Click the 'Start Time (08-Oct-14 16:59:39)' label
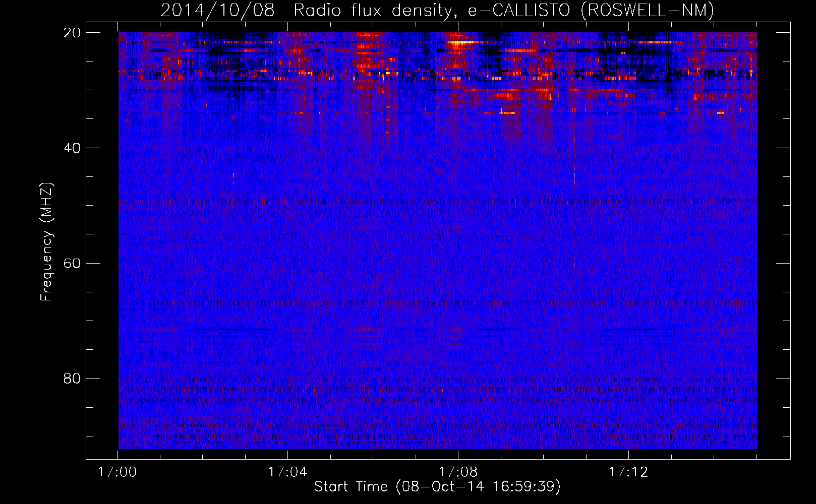Screen dimensions: 816x504 (437, 487)
